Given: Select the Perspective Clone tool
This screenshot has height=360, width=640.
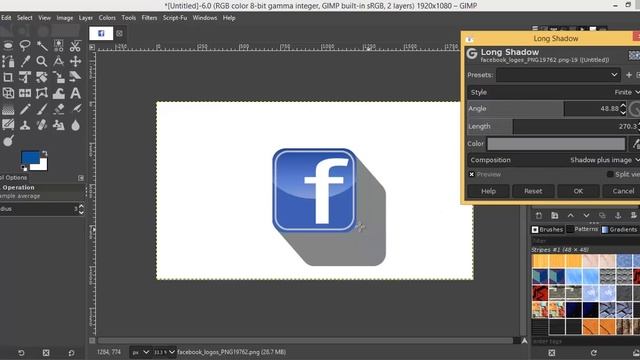Looking at the screenshot, I should [58, 125].
